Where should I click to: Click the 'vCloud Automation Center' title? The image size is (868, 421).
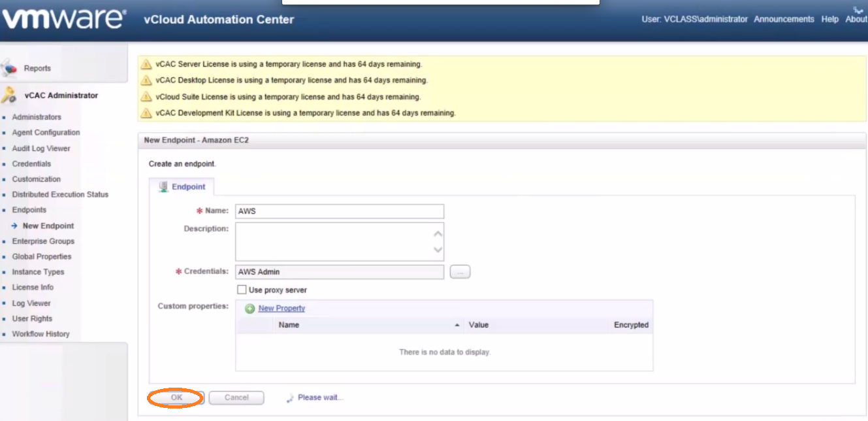point(219,20)
